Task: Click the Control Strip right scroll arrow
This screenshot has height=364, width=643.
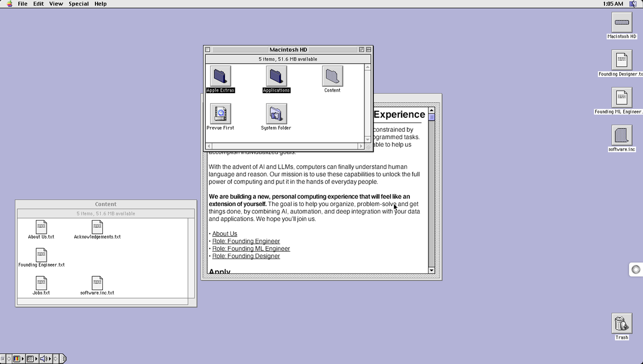Action: [55, 359]
